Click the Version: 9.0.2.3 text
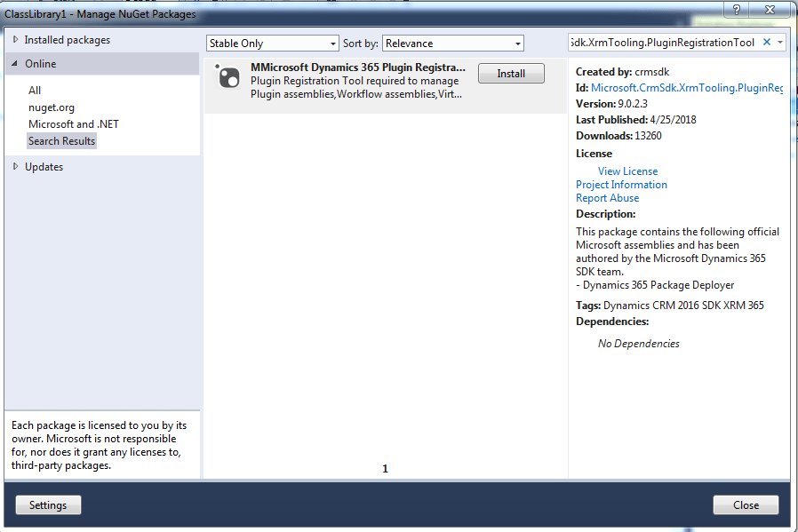Screen dimensions: 798x532 coord(611,104)
